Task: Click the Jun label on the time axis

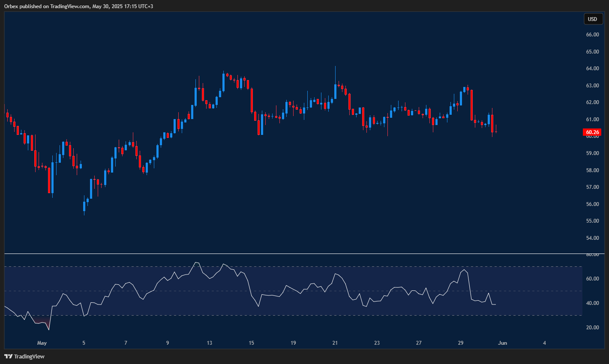Action: pos(502,343)
